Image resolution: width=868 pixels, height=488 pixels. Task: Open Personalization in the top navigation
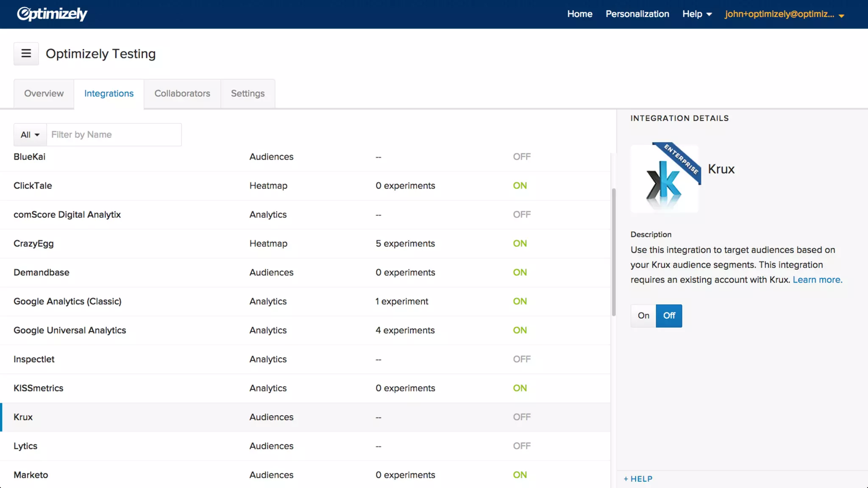[x=637, y=14]
